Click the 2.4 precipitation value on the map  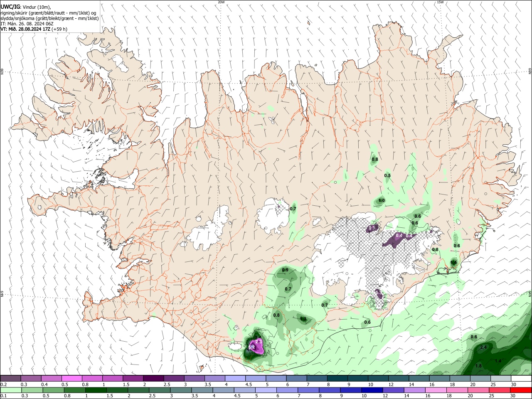pos(483,347)
